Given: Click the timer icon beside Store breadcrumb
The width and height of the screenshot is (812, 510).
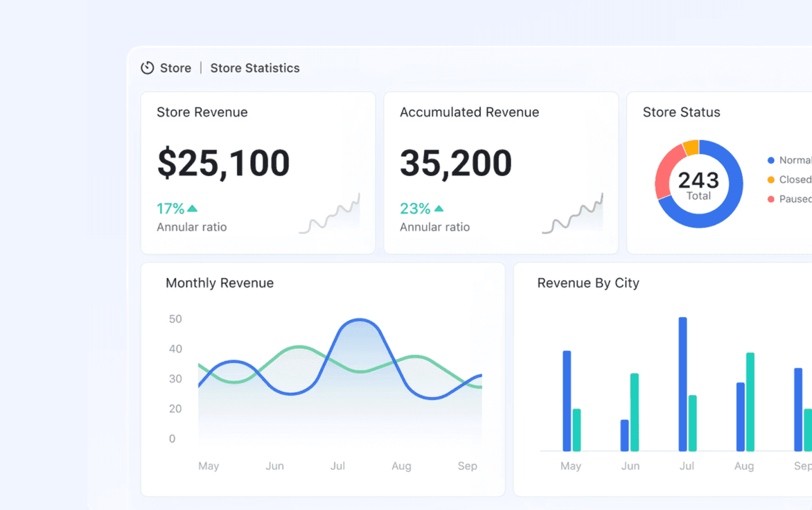Looking at the screenshot, I should click(147, 68).
